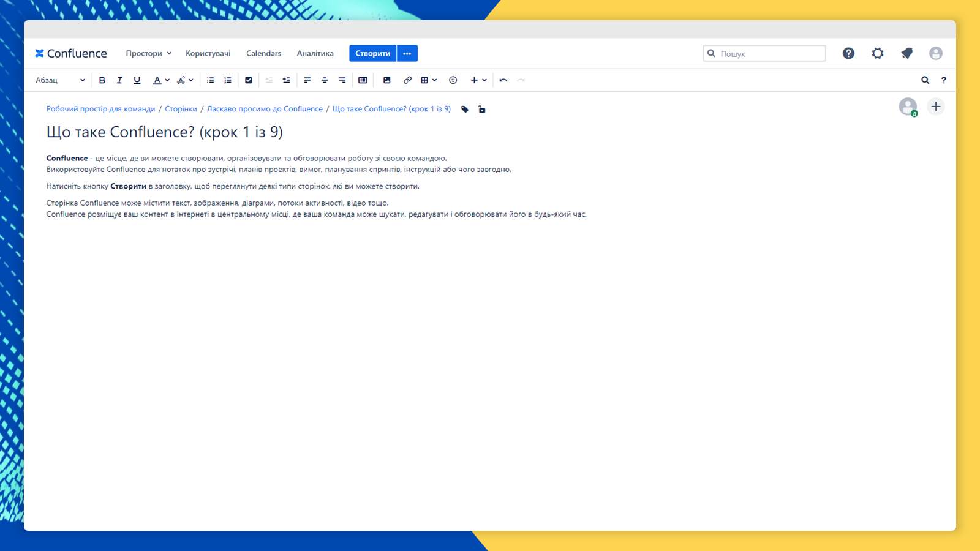Invite people with the plus button
Screen dimensions: 980x551
(x=936, y=107)
